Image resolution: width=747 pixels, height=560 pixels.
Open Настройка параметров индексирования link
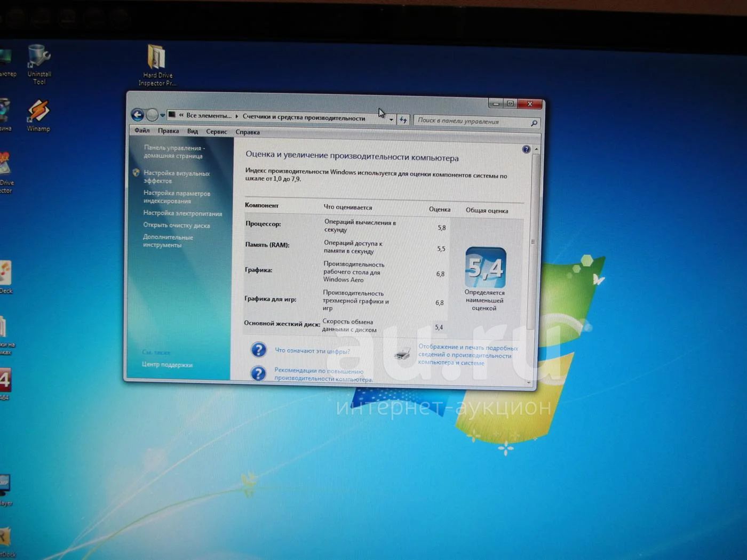point(177,197)
